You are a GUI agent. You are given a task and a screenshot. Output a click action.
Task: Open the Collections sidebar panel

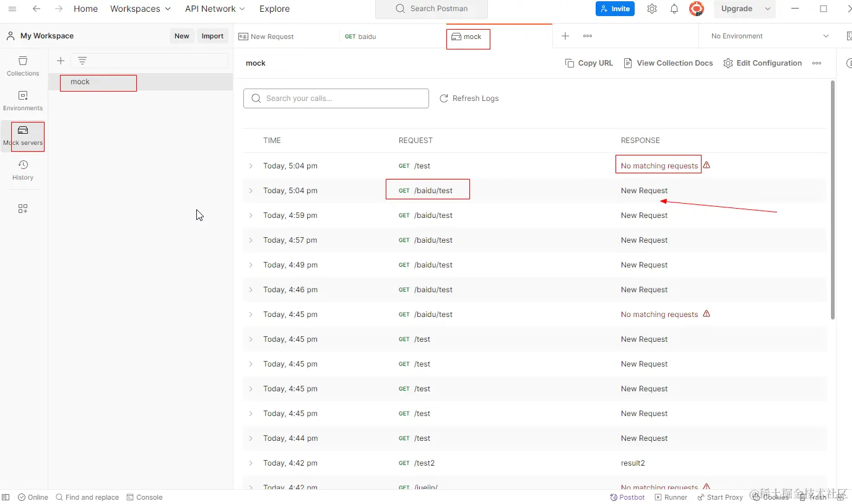(x=23, y=66)
